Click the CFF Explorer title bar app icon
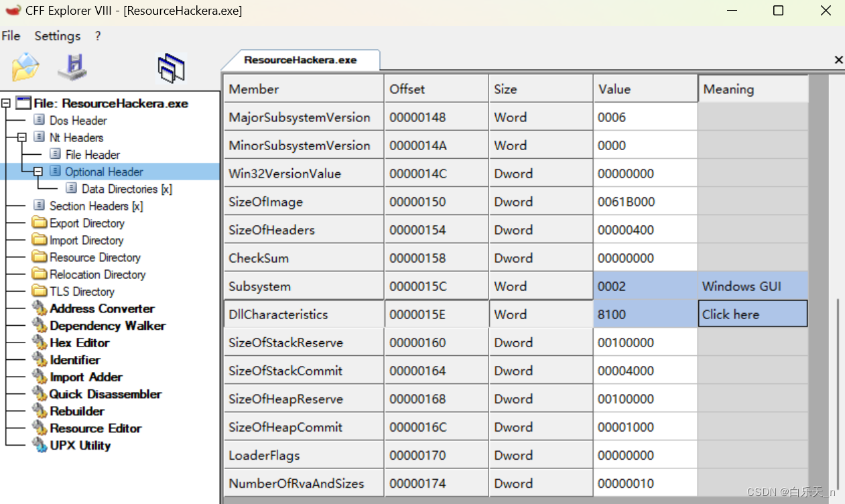This screenshot has width=845, height=504. coord(13,11)
